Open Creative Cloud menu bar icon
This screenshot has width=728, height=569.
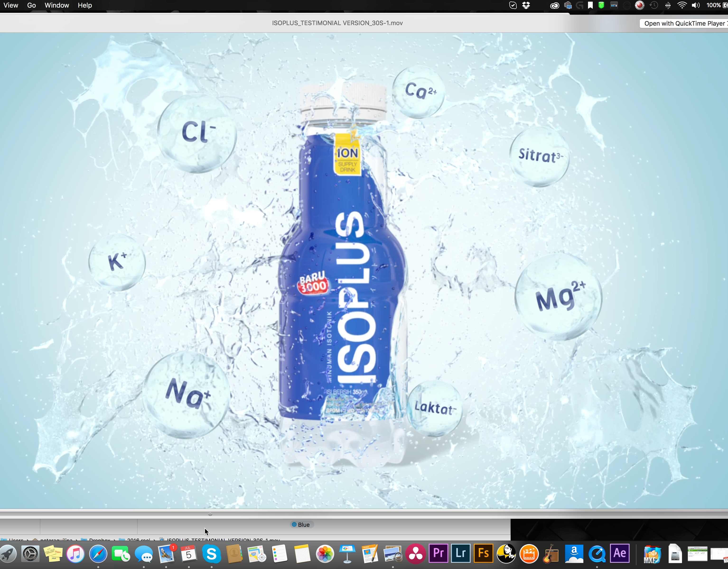coord(555,5)
